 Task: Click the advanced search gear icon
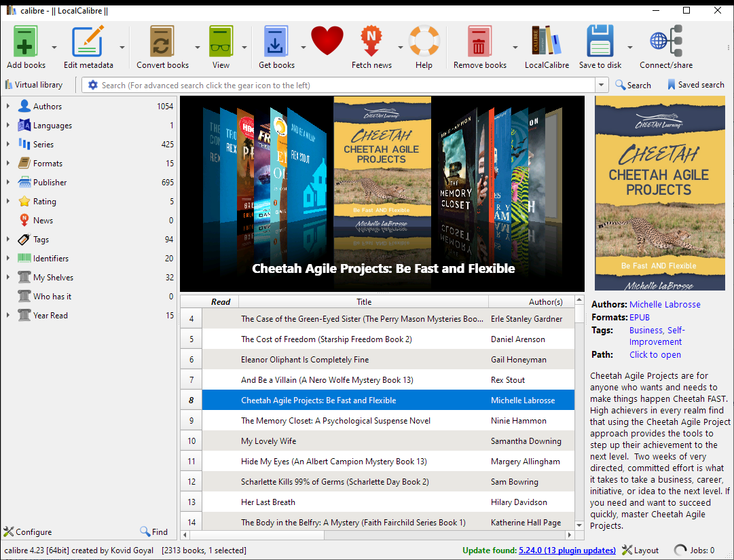coord(93,85)
